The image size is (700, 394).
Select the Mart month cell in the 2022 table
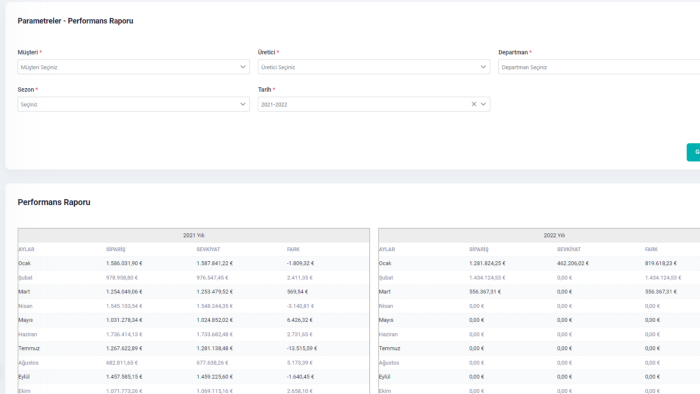(x=385, y=292)
